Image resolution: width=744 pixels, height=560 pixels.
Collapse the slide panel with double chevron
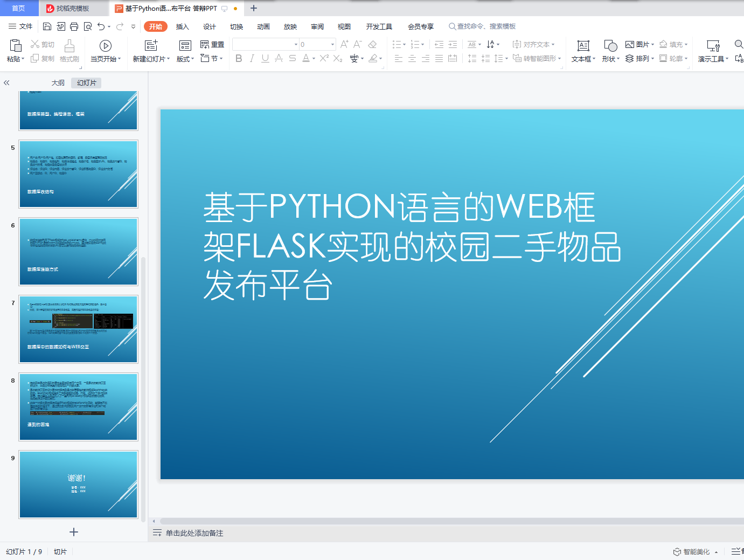tap(6, 83)
